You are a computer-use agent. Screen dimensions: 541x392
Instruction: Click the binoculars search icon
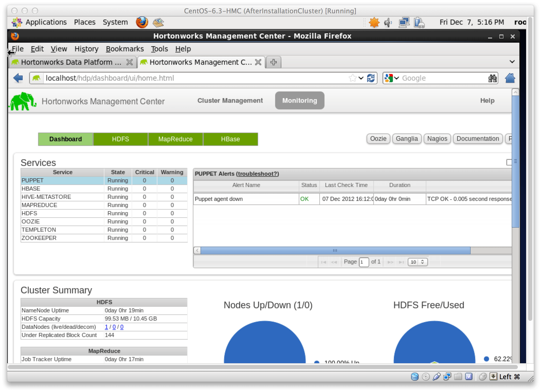point(492,78)
